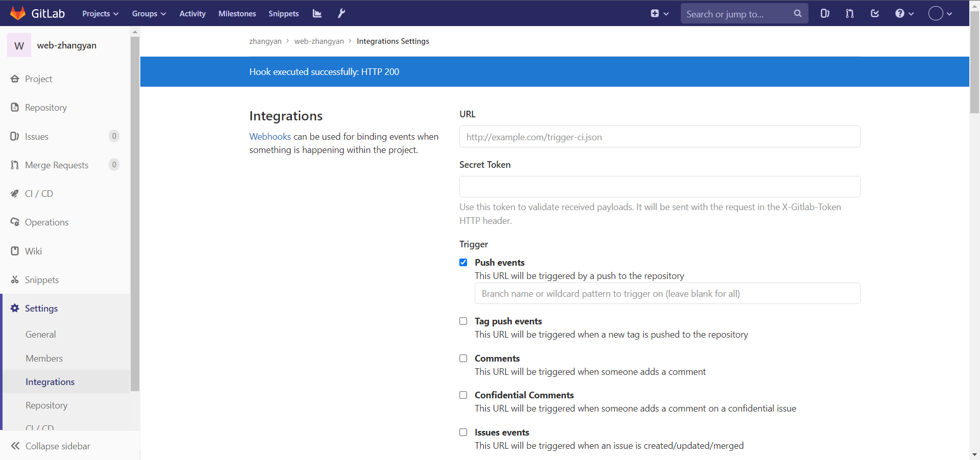Open Issues icon in top navbar
The image size is (980, 460).
click(x=825, y=14)
